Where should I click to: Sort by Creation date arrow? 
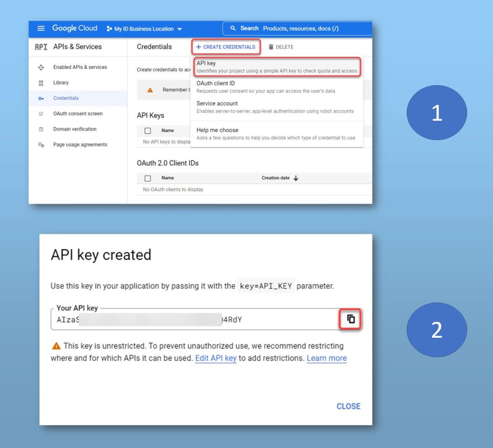[x=296, y=178]
